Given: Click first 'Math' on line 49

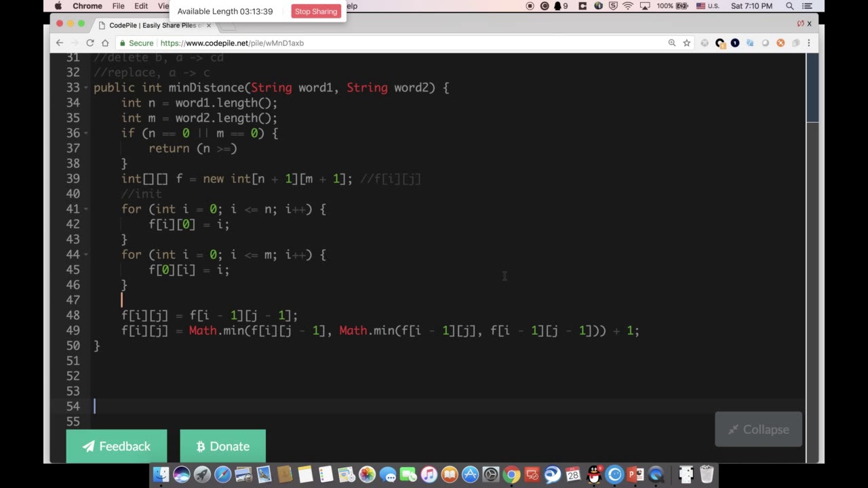Looking at the screenshot, I should click(x=203, y=331).
